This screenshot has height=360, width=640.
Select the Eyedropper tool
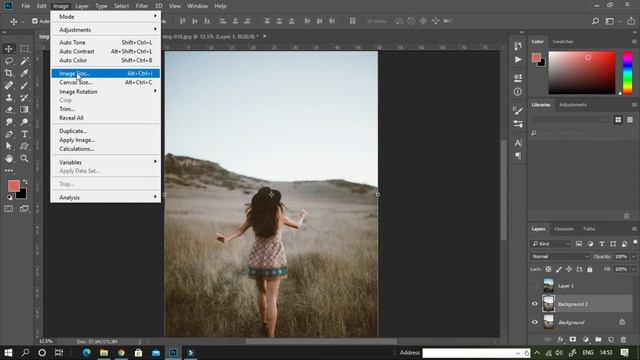(24, 73)
